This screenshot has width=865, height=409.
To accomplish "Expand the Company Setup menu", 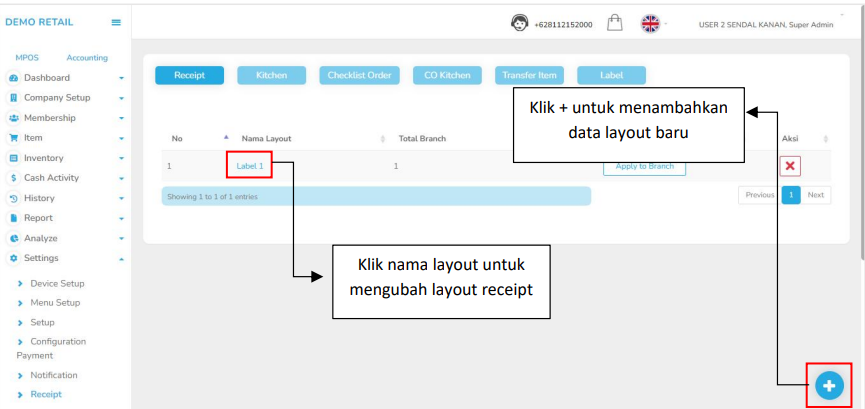I will coord(57,98).
